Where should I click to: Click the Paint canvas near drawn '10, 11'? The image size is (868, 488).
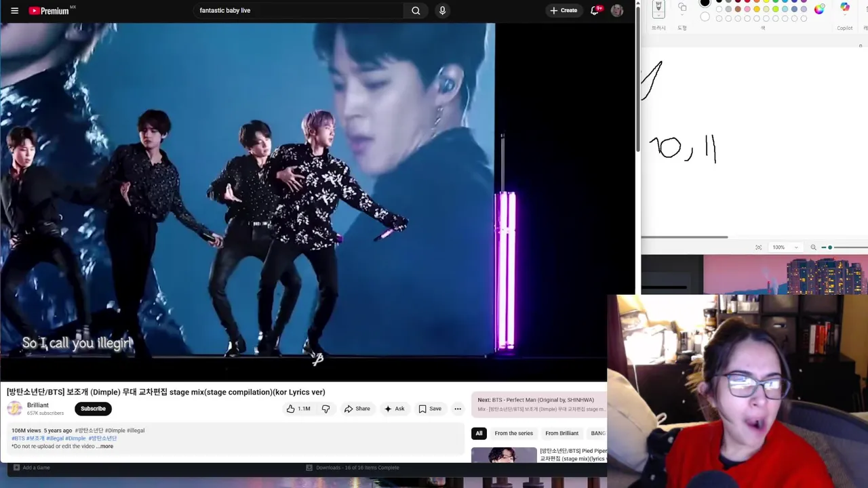[x=683, y=148]
